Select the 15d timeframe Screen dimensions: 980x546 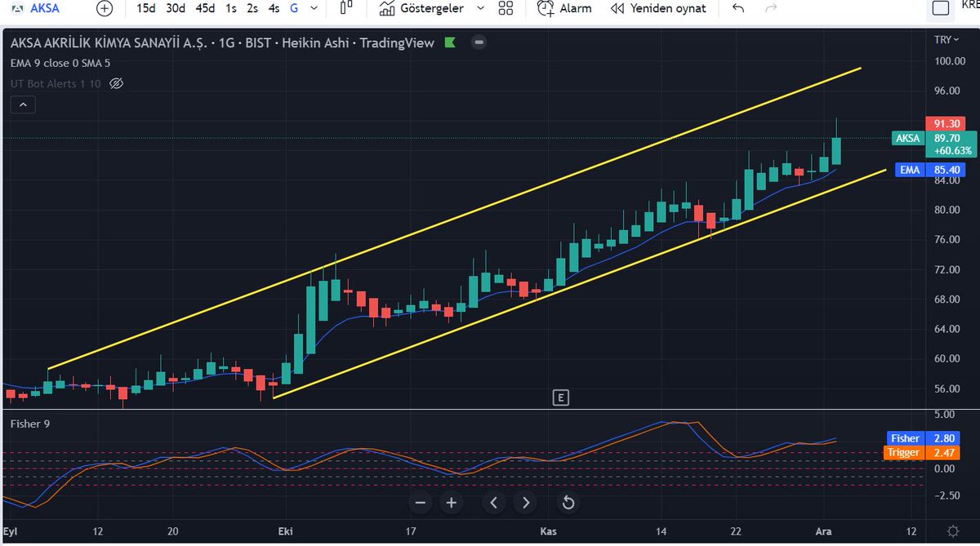click(x=146, y=8)
